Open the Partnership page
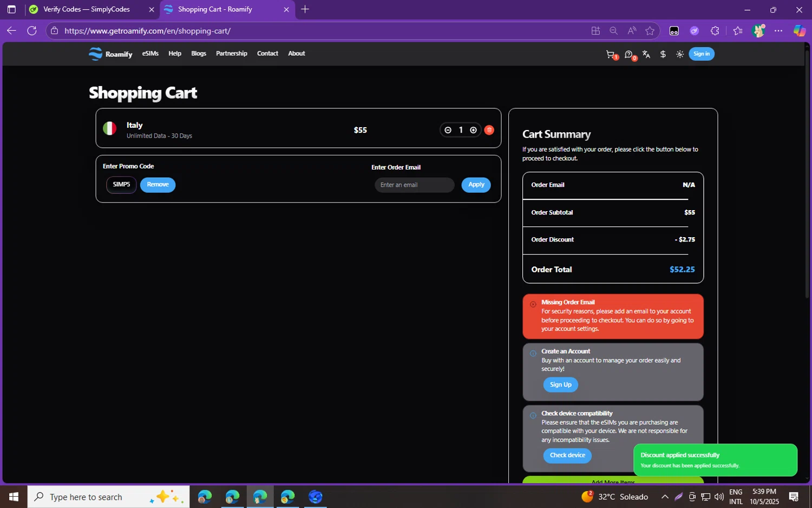 232,54
